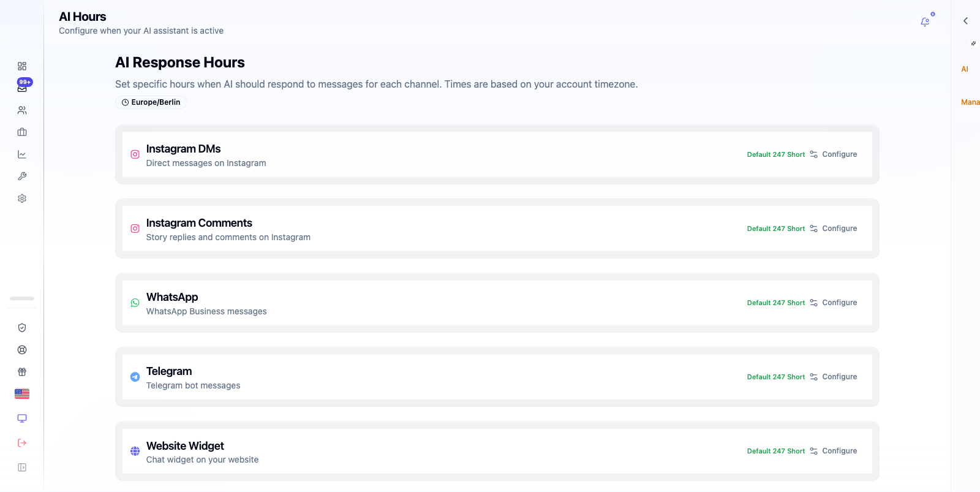The width and height of the screenshot is (980, 492).
Task: Click the monitor display icon
Action: click(x=22, y=418)
